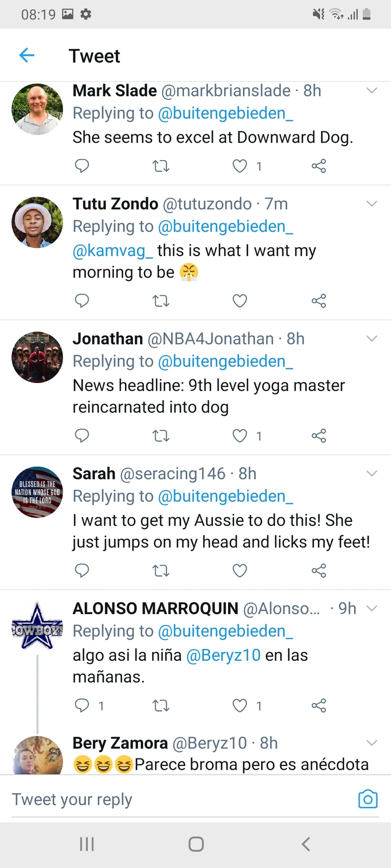Open camera to attach photo to reply
Screen dimensions: 391x868
[x=368, y=799]
